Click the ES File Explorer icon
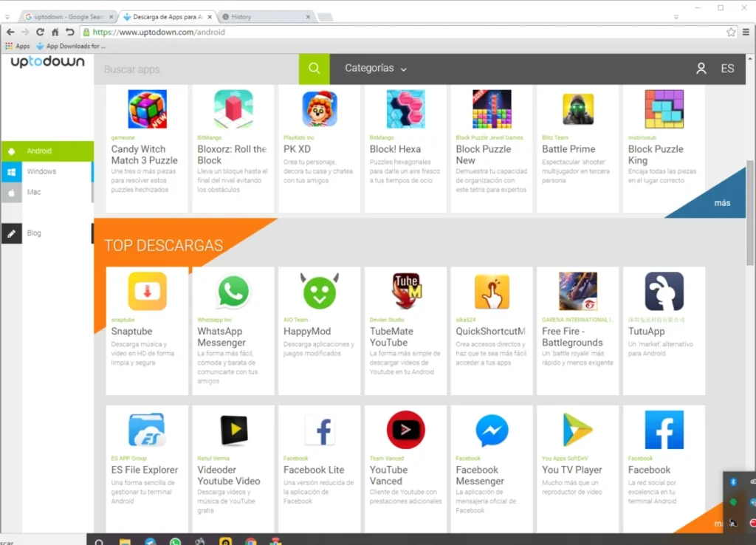Screen dimensions: 756x545 click(148, 430)
